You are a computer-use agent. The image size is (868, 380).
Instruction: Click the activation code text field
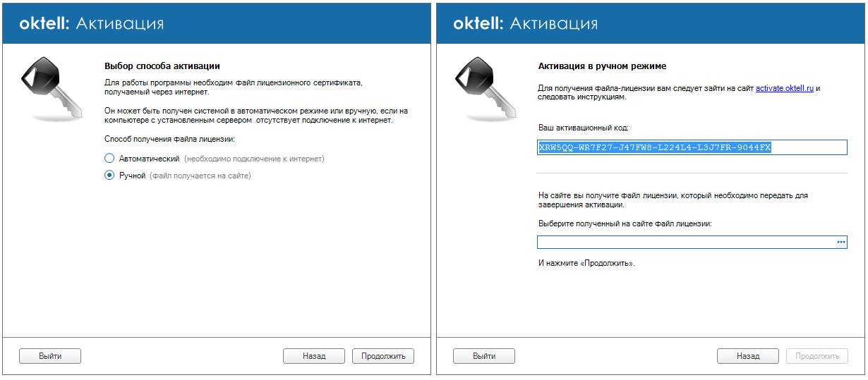[x=692, y=147]
